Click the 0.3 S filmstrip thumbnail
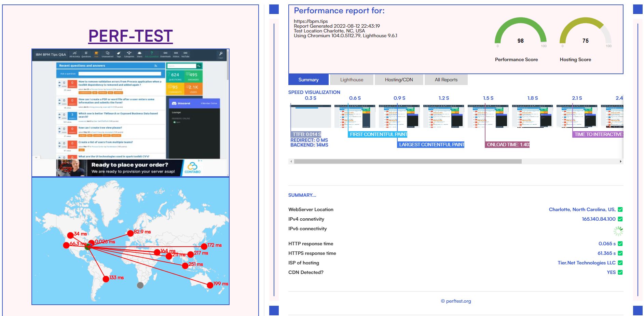 [x=311, y=116]
